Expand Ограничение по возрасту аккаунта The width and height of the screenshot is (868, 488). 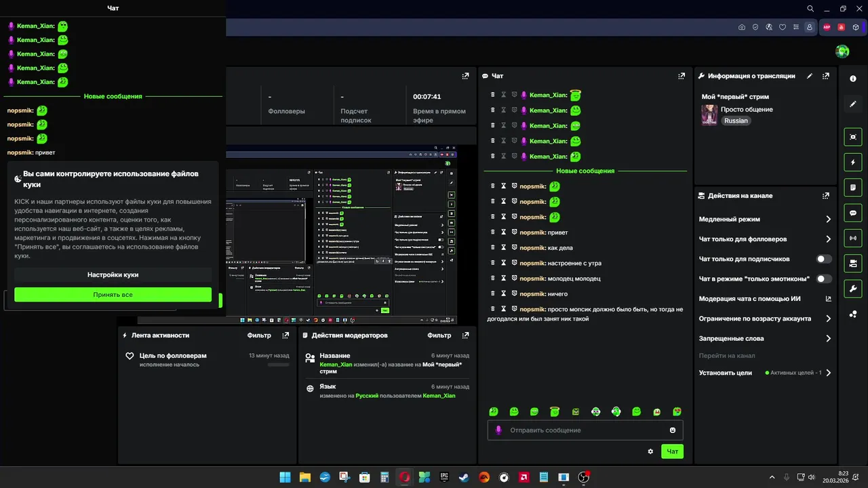point(765,319)
